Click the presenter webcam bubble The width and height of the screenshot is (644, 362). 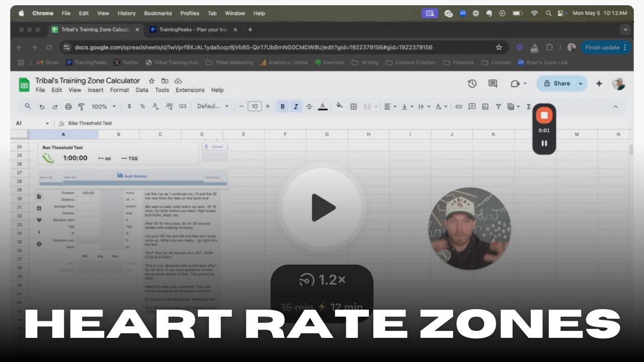pyautogui.click(x=469, y=229)
